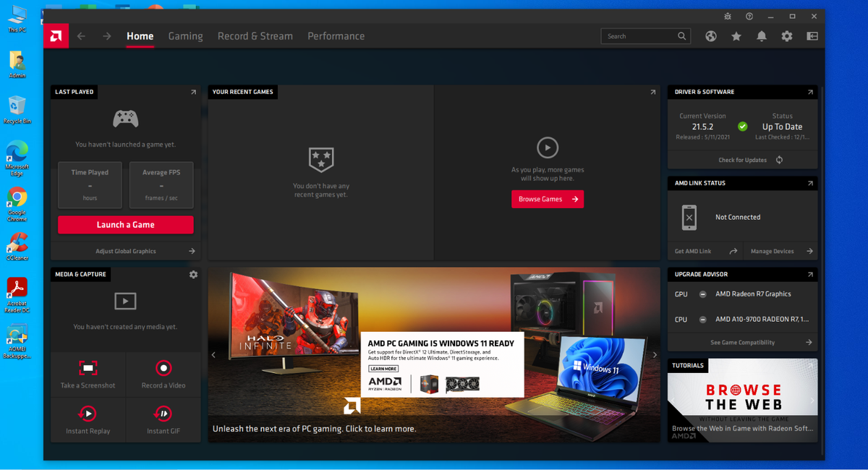Open settings gear in top bar
Screen dimensions: 868x470
(x=787, y=36)
